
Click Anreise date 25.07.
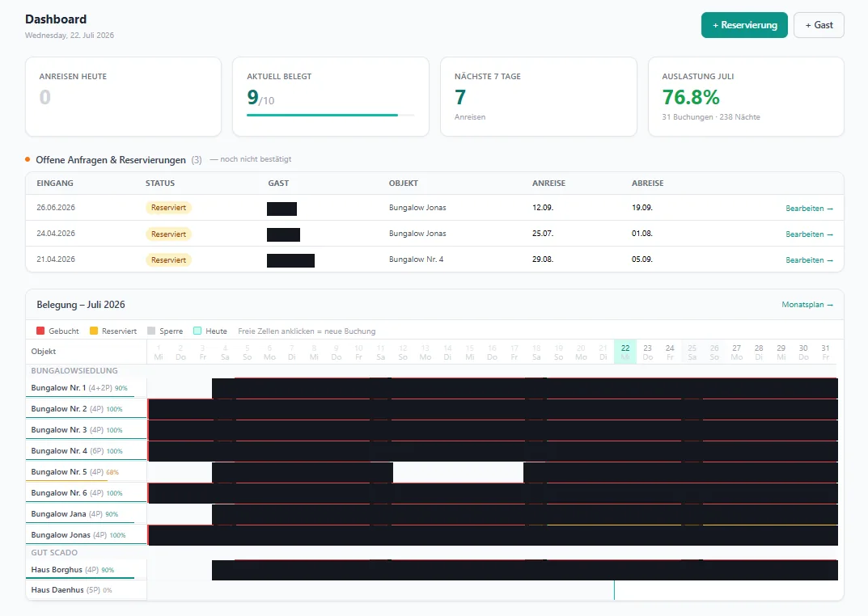(x=543, y=234)
